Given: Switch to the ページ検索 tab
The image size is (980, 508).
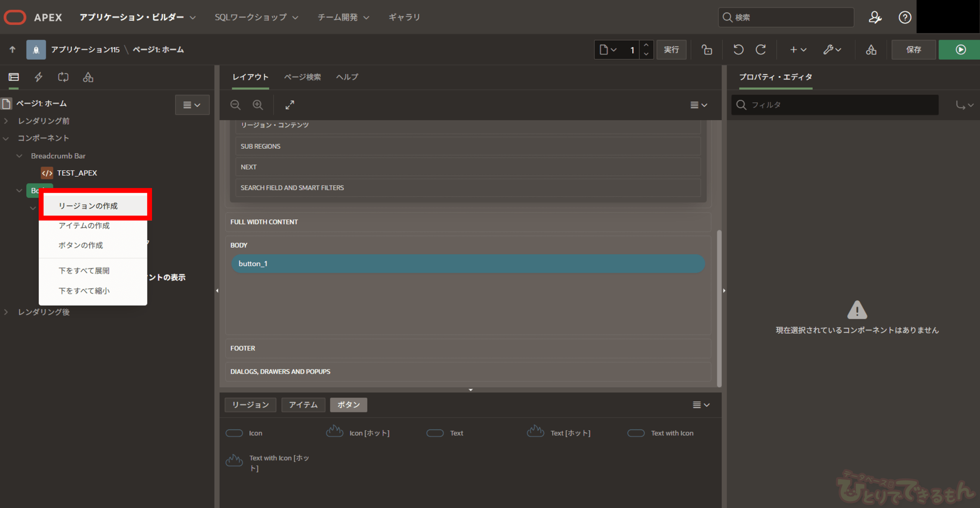Looking at the screenshot, I should (302, 77).
